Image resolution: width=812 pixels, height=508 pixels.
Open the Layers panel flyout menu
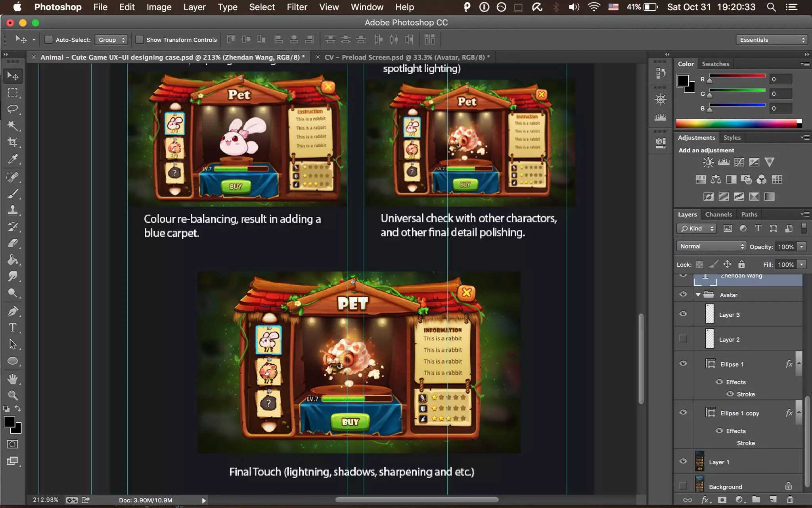click(805, 214)
